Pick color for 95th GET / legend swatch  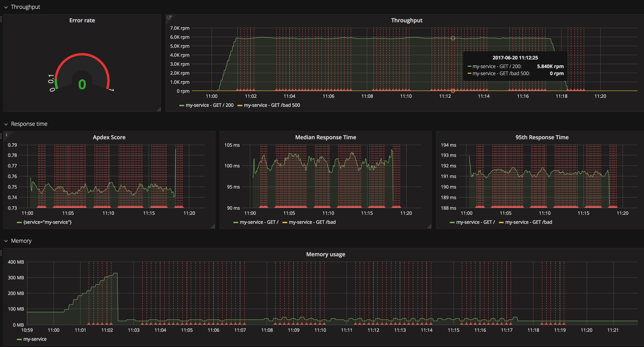coord(452,222)
